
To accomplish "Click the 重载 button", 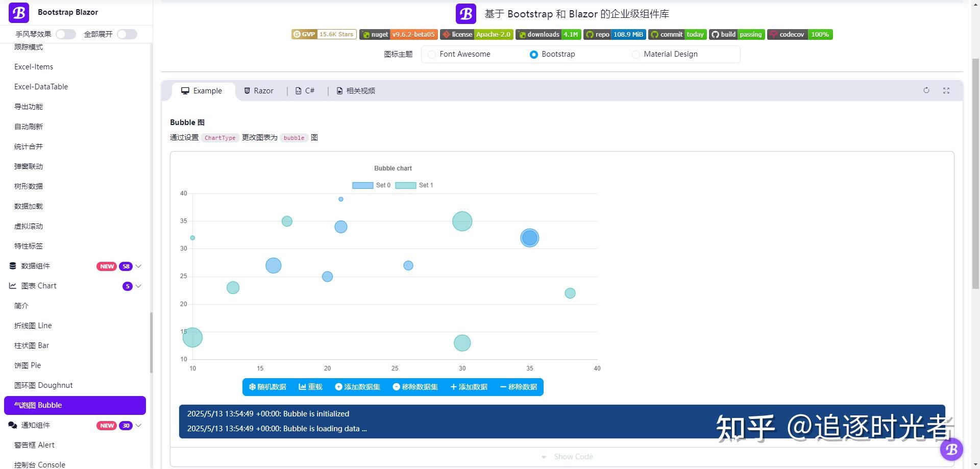I will [310, 387].
